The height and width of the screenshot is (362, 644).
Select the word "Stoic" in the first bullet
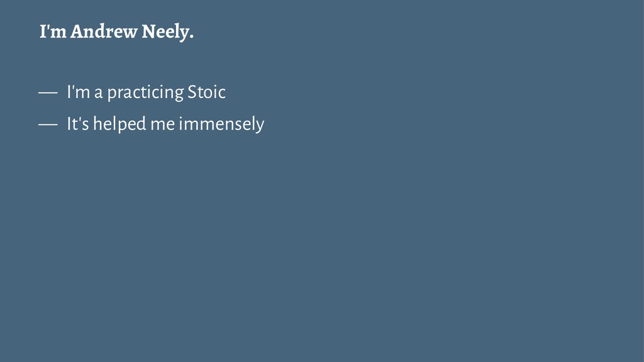(206, 92)
